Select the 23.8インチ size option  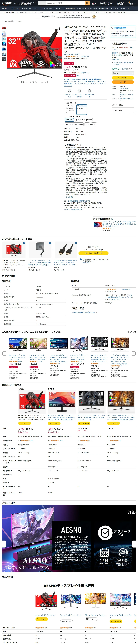point(70,109)
